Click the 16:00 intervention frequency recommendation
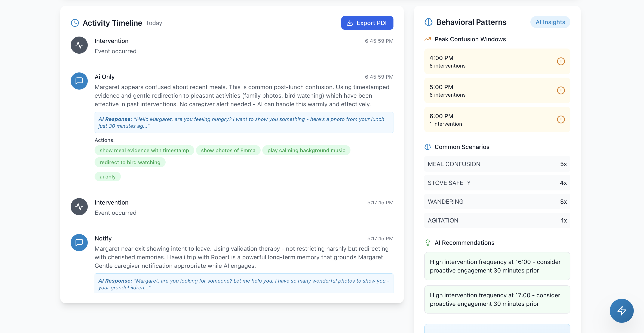Viewport: 644px width, 333px height. coord(497,266)
